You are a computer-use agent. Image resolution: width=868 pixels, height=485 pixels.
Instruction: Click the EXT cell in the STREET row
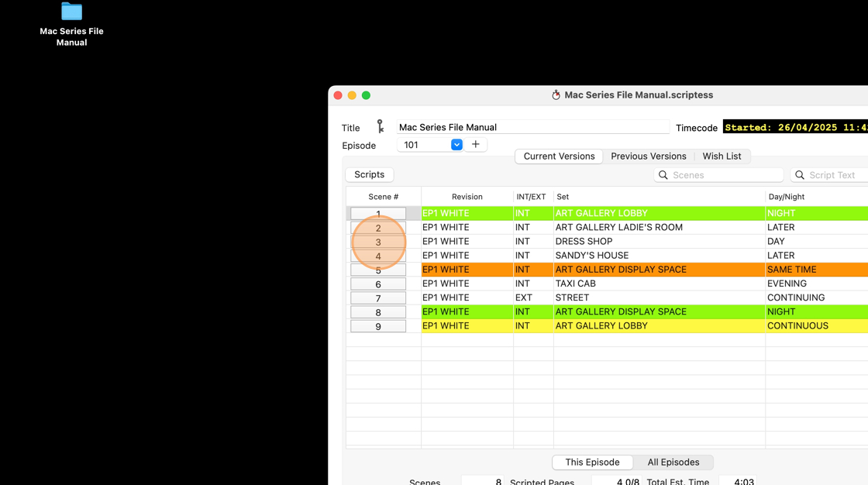pyautogui.click(x=533, y=298)
